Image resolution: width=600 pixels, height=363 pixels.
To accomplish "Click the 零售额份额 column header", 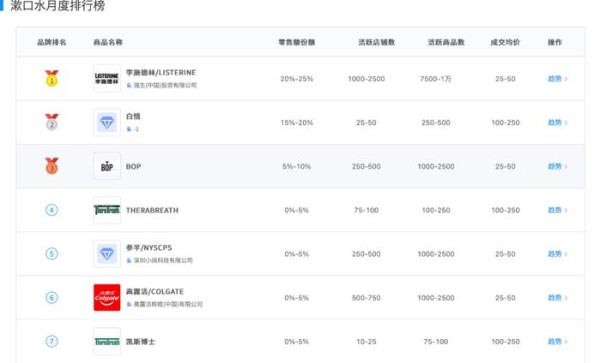I will [297, 42].
